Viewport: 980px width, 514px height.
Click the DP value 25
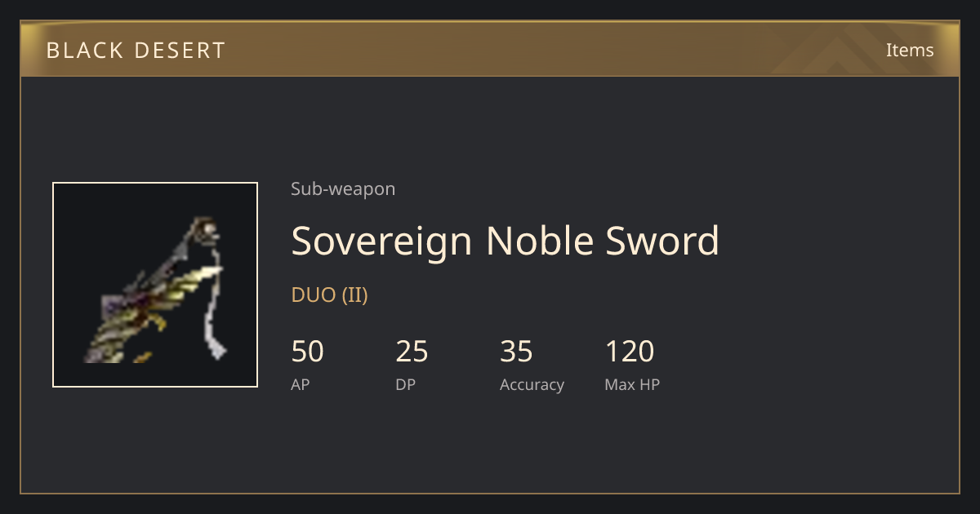click(412, 352)
